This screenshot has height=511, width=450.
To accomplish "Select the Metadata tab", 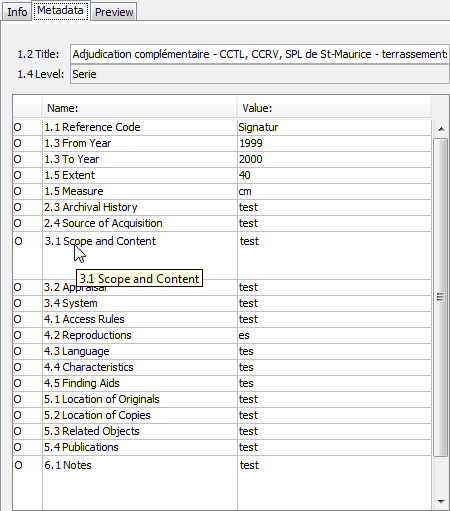I will click(x=60, y=11).
